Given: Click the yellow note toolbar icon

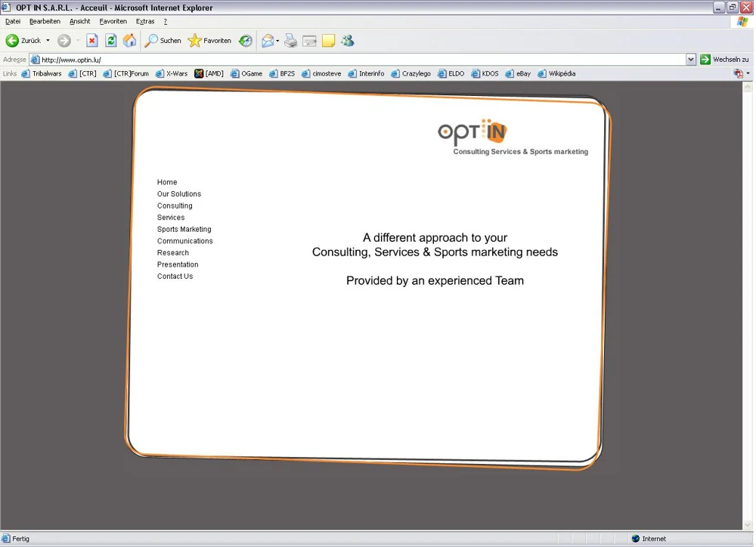Looking at the screenshot, I should click(x=328, y=41).
